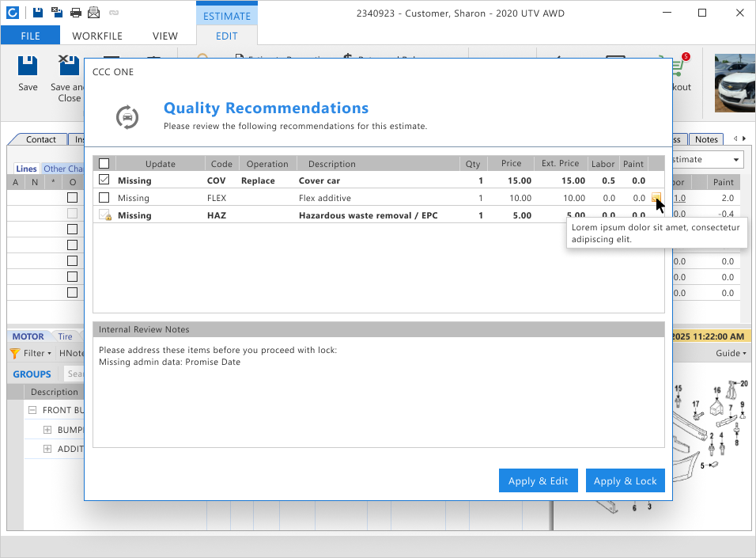Uncheck the Cover car recommendation checkbox
This screenshot has height=558, width=756.
(104, 180)
